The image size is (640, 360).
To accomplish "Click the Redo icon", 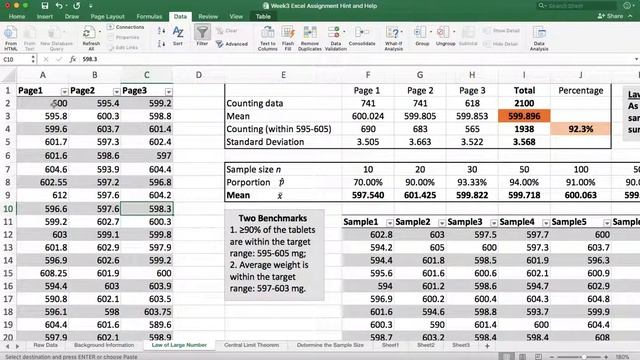I will [x=76, y=6].
